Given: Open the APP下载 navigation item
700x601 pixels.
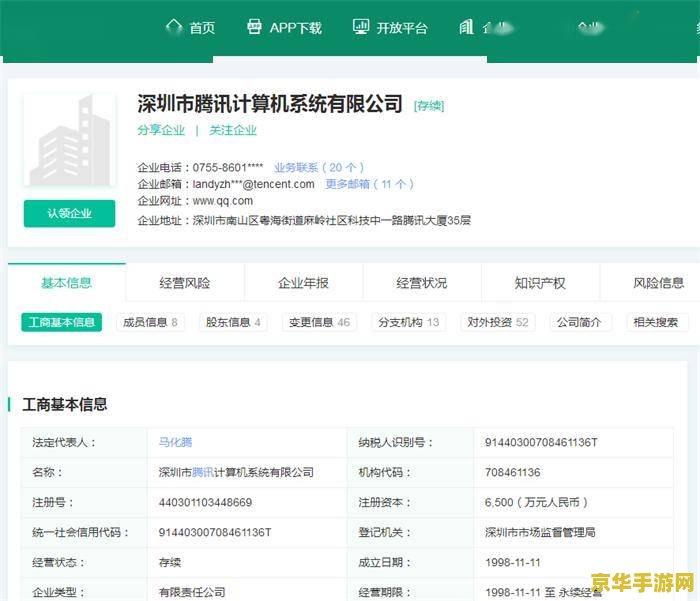Looking at the screenshot, I should (x=284, y=28).
